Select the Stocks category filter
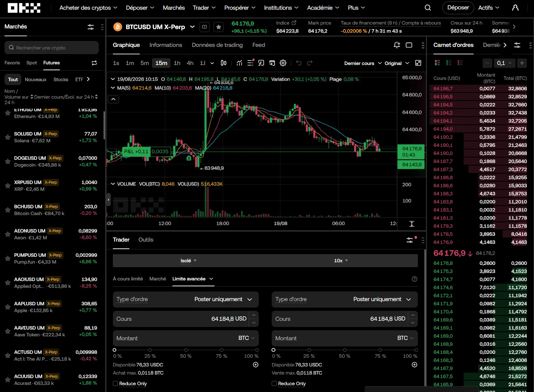The image size is (534, 392). (x=61, y=80)
